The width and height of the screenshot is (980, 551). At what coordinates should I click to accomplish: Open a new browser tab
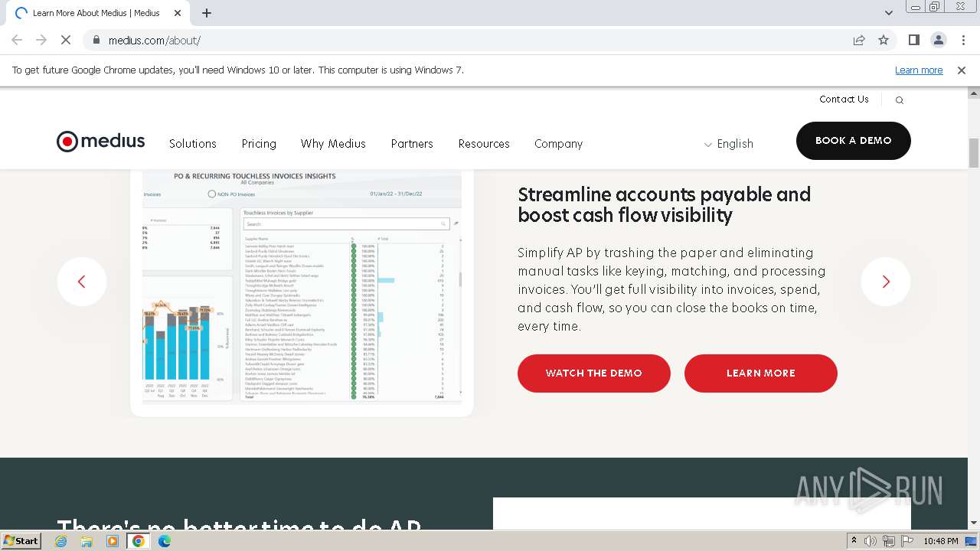(x=207, y=13)
